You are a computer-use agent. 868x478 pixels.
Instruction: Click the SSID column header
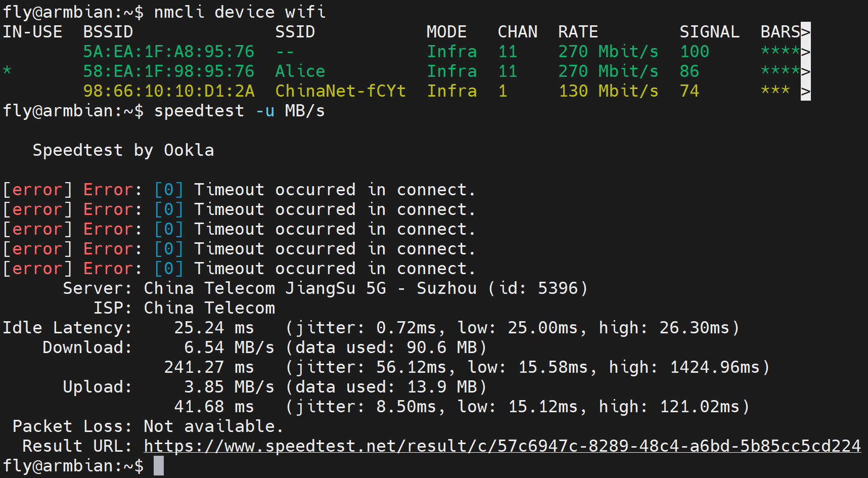[x=295, y=32]
